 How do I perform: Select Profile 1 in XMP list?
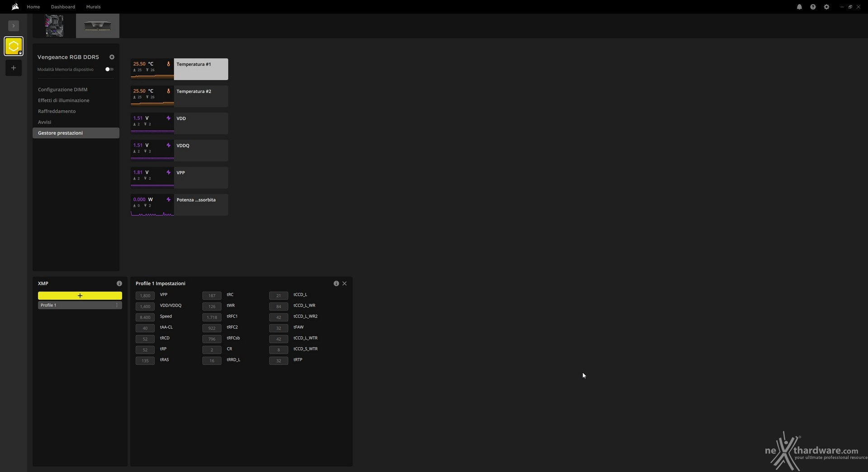[80, 305]
